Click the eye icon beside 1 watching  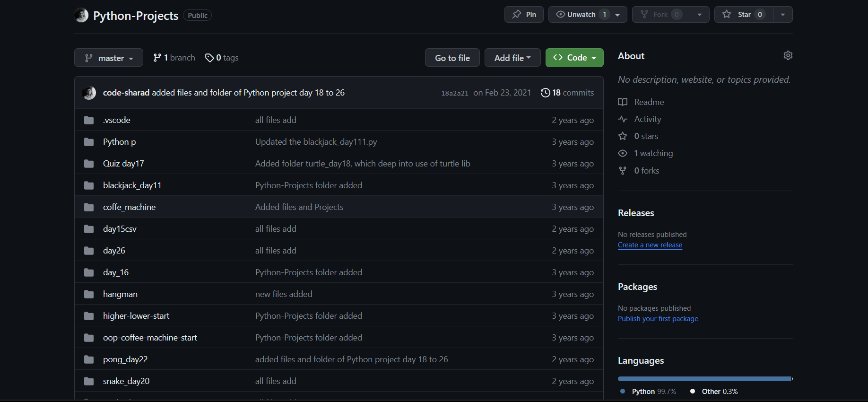[623, 153]
